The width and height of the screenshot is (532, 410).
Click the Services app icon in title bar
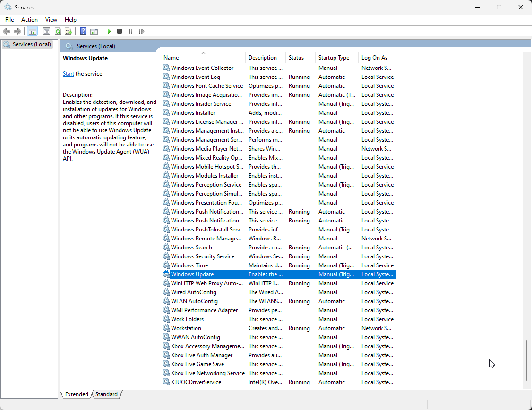tap(8, 7)
